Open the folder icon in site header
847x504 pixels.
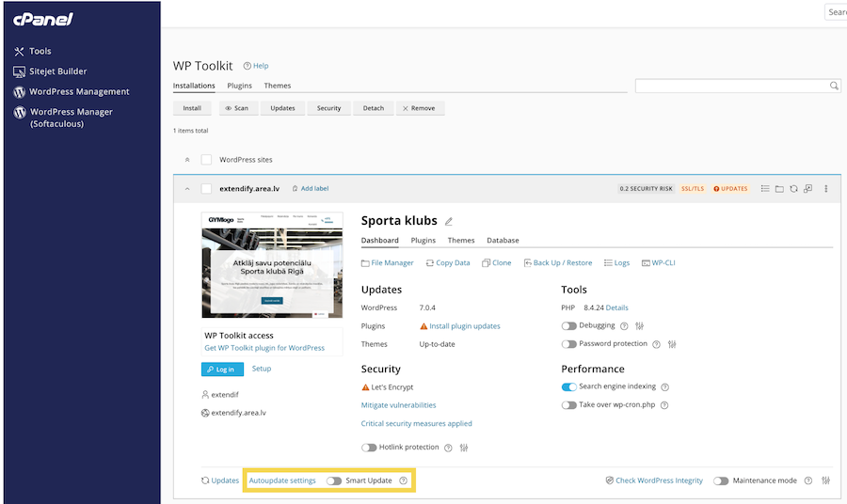779,189
